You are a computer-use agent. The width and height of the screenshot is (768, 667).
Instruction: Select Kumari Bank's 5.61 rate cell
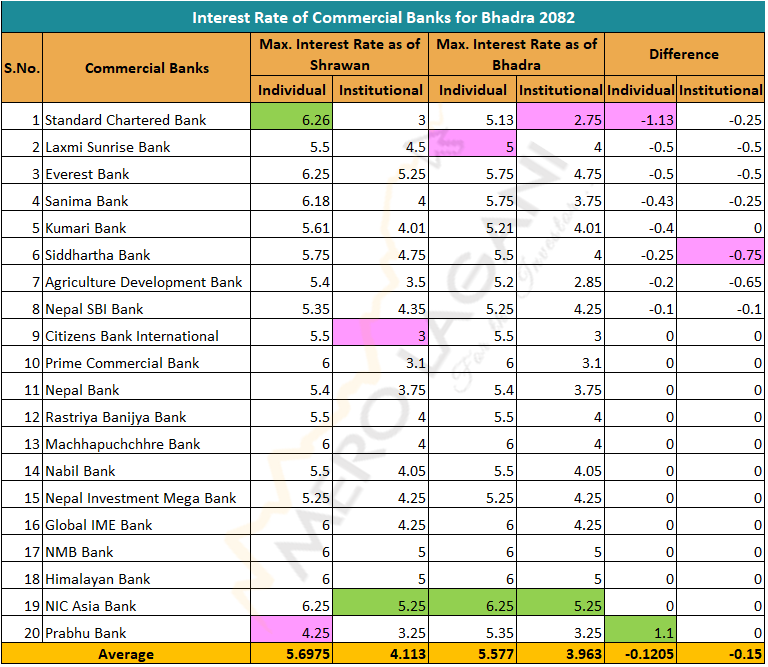[291, 224]
